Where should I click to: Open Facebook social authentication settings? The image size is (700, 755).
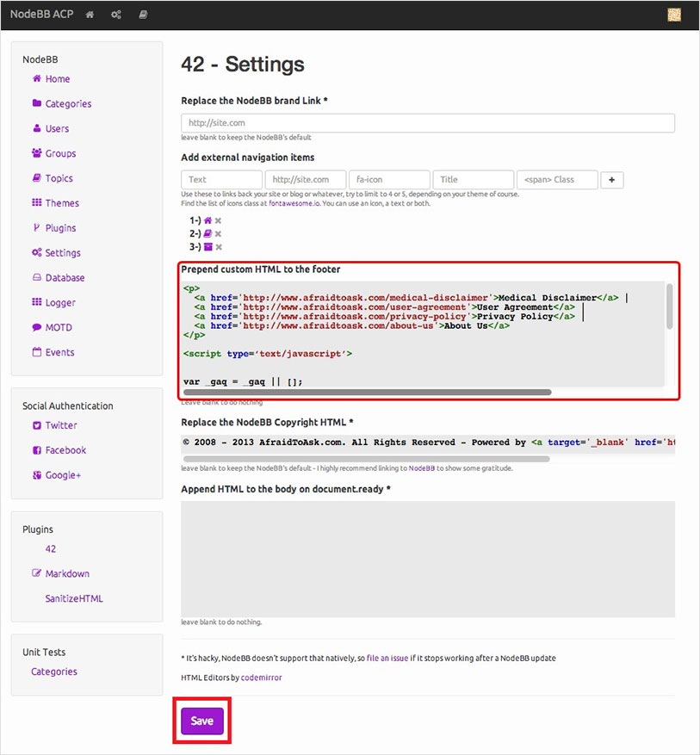[x=63, y=450]
